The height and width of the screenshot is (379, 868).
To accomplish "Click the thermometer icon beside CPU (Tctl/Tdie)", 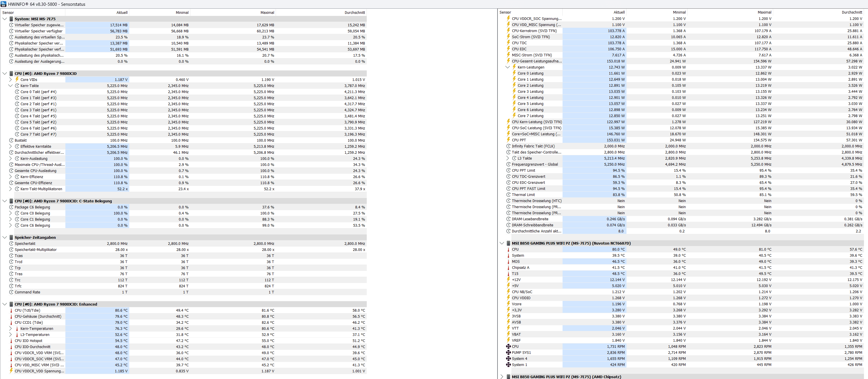I will pos(11,310).
